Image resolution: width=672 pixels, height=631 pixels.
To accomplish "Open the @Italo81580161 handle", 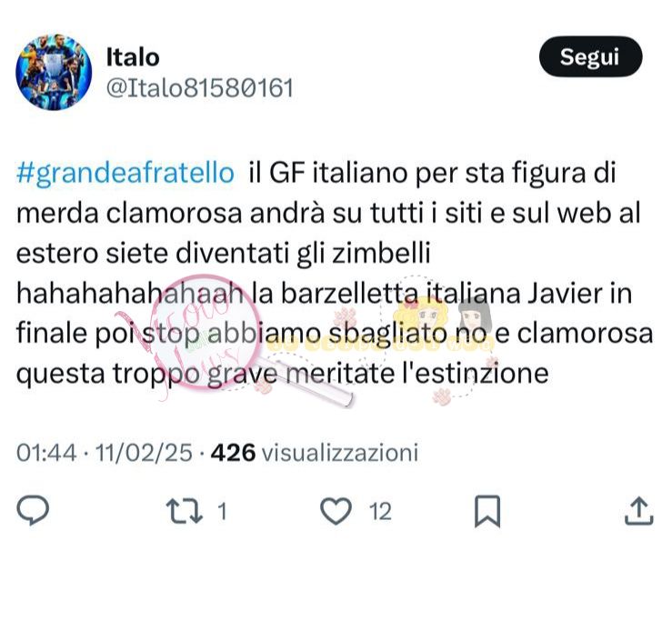I will [x=200, y=88].
